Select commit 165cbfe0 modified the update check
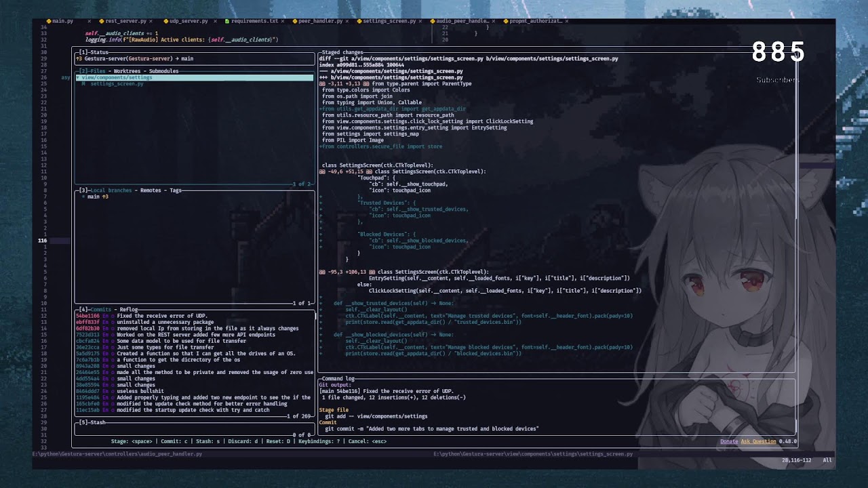The height and width of the screenshot is (488, 868). click(195, 404)
